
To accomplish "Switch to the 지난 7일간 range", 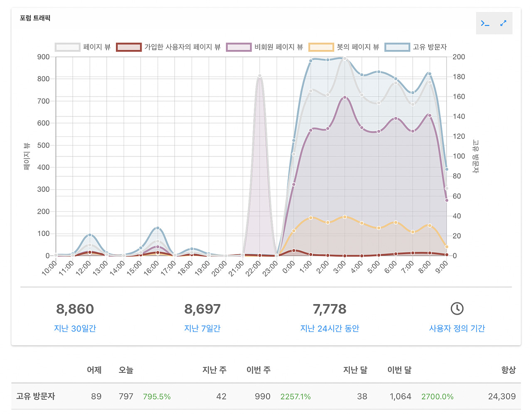I will click(x=202, y=329).
